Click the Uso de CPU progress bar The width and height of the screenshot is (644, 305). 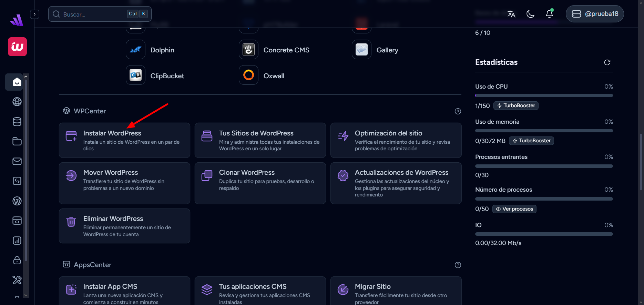pyautogui.click(x=544, y=95)
